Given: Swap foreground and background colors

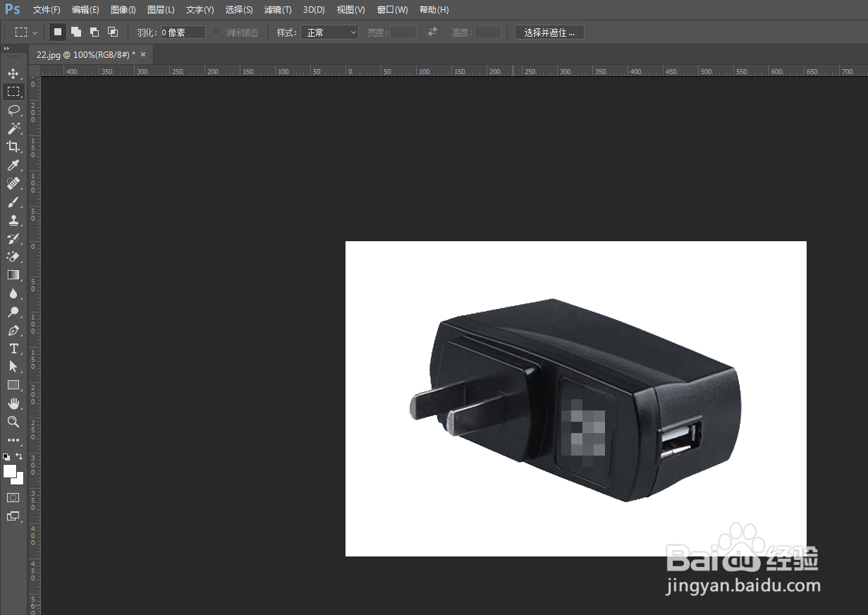Looking at the screenshot, I should click(19, 456).
